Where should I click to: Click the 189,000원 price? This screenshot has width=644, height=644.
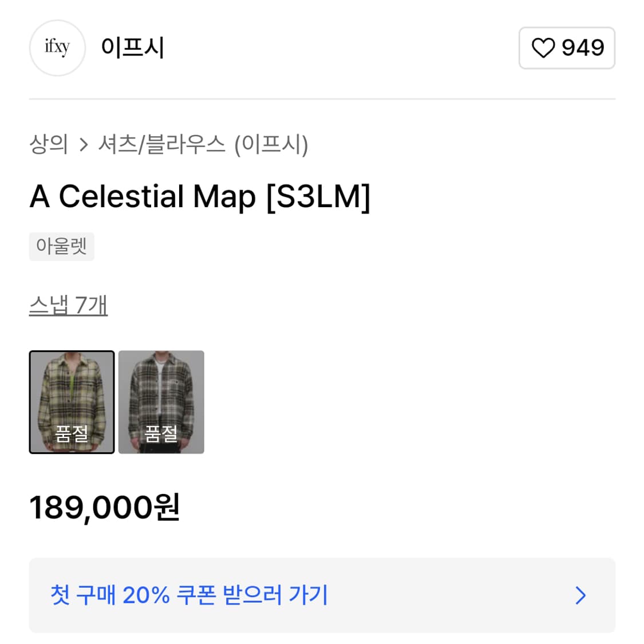[105, 507]
